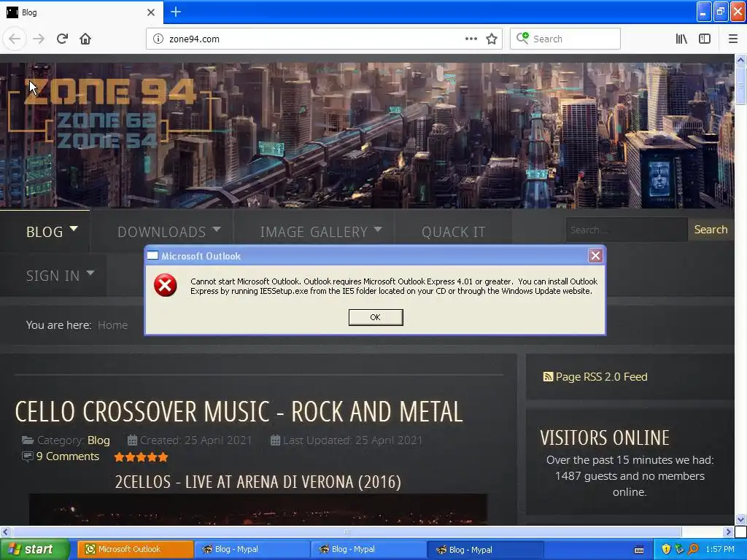Click the vertical scrollbar thumb
Screen dimensions: 747x560
point(740,86)
